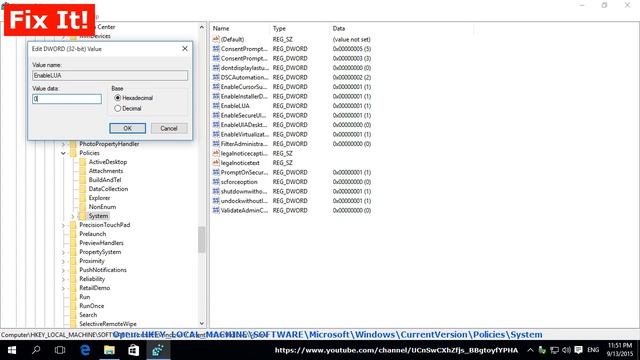Screen dimensions: 640x360
Task: Click the EnableInstallerD... value icon
Action: [x=216, y=96]
